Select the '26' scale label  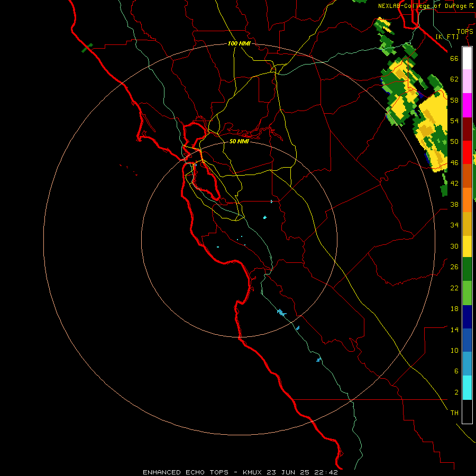[454, 267]
